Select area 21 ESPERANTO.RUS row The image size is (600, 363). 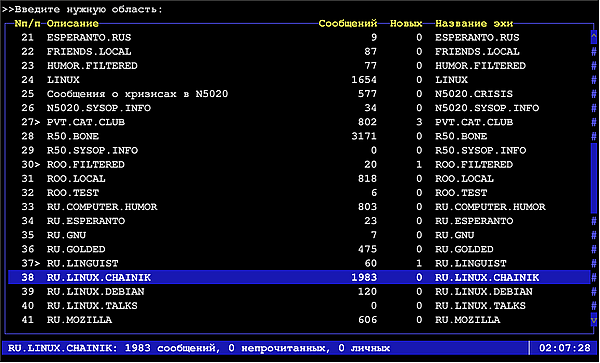(x=299, y=37)
